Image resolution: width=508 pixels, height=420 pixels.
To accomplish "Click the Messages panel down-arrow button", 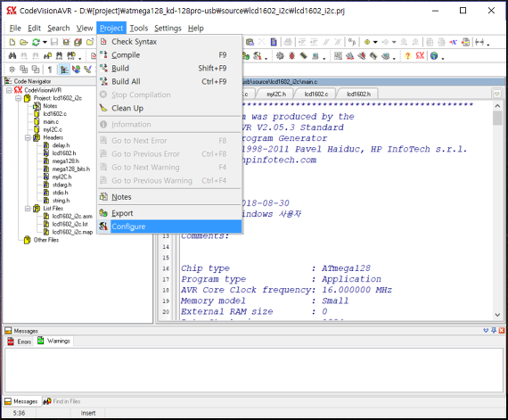I will (x=486, y=330).
